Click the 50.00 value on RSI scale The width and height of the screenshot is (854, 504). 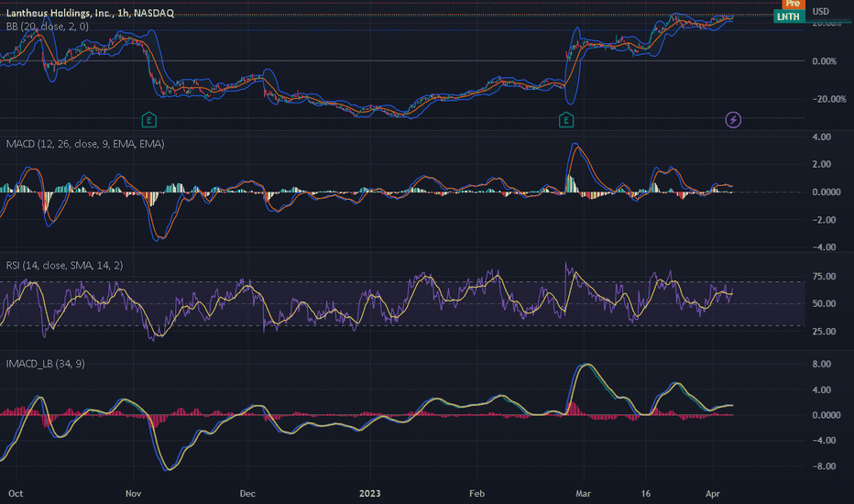(x=824, y=304)
